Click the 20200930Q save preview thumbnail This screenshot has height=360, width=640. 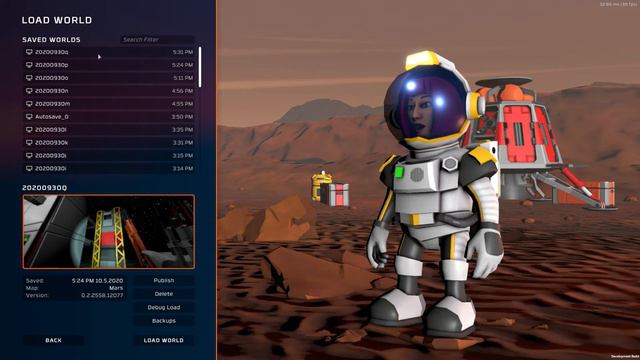[109, 232]
